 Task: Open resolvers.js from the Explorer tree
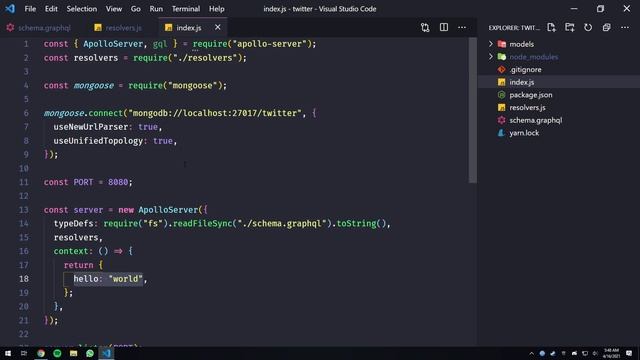click(527, 107)
